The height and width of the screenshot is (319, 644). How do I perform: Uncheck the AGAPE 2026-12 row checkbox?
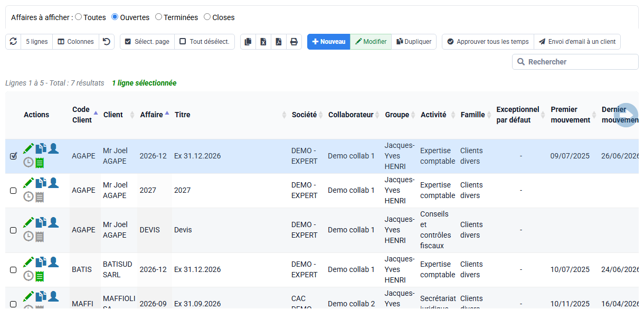(13, 156)
